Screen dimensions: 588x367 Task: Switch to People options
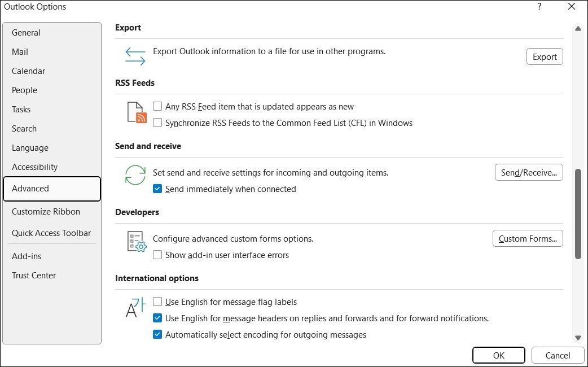52,90
